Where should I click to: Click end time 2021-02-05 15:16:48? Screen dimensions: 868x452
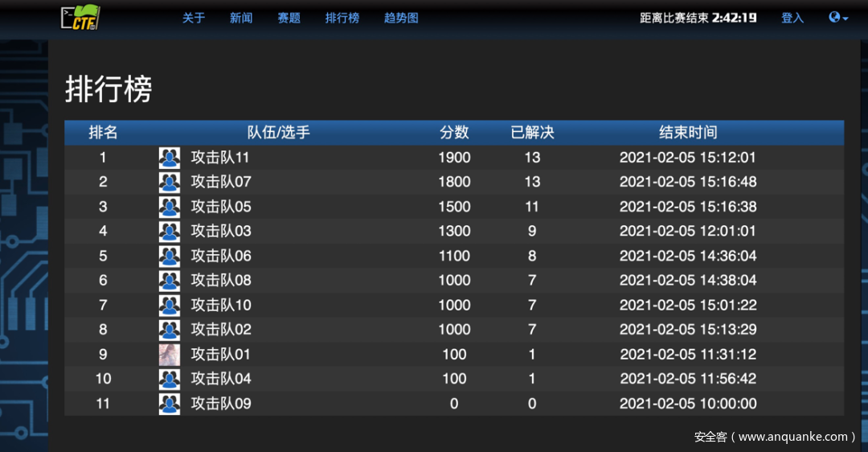click(688, 182)
